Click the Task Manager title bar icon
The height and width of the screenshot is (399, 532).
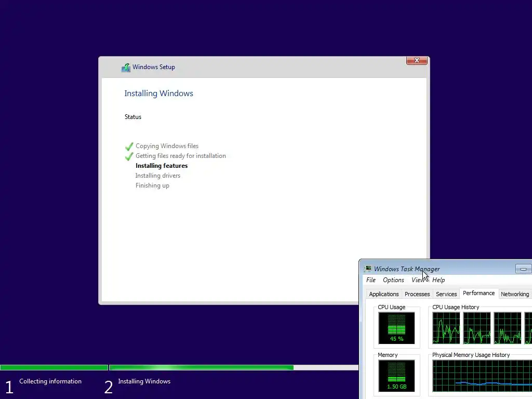[368, 269]
